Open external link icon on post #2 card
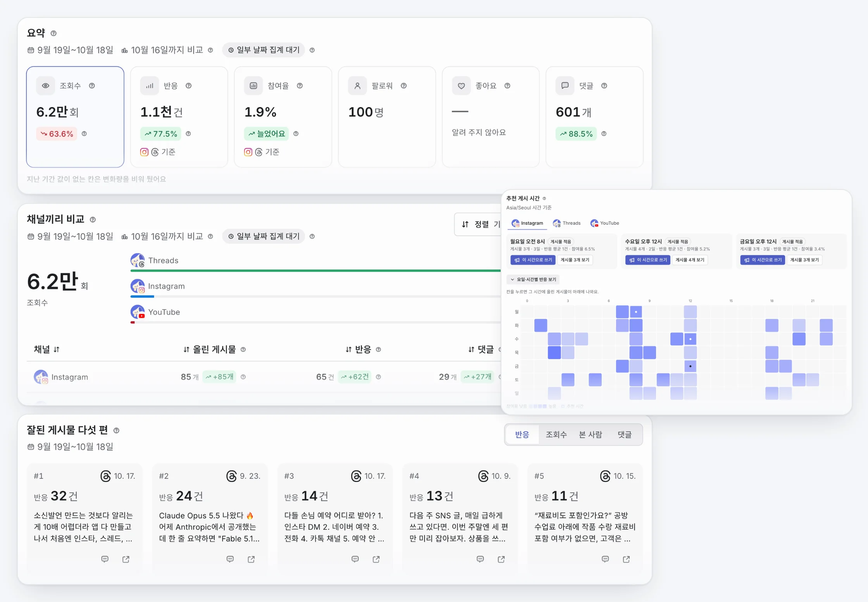The width and height of the screenshot is (868, 602). pos(251,559)
